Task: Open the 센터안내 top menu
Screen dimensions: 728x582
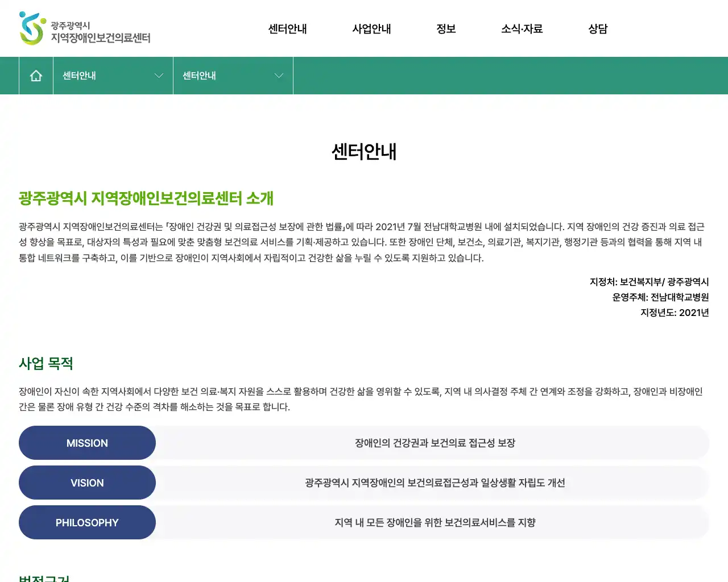Action: [x=288, y=29]
